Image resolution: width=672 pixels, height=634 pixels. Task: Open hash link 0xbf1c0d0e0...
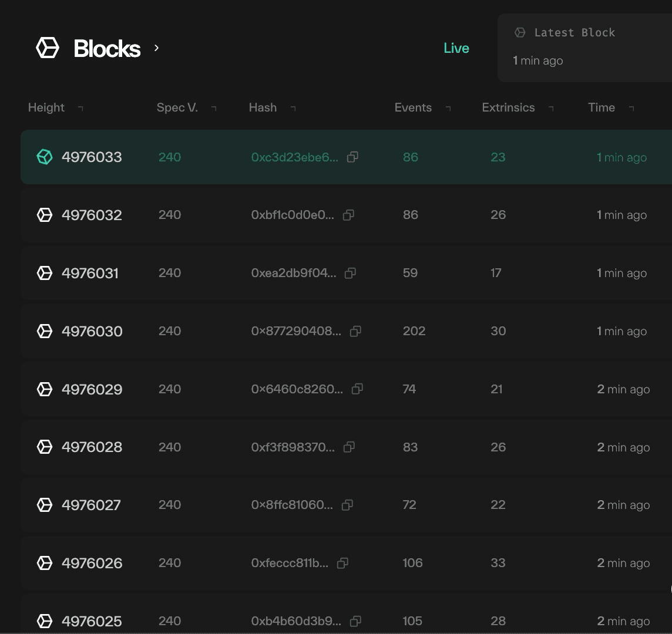click(293, 215)
